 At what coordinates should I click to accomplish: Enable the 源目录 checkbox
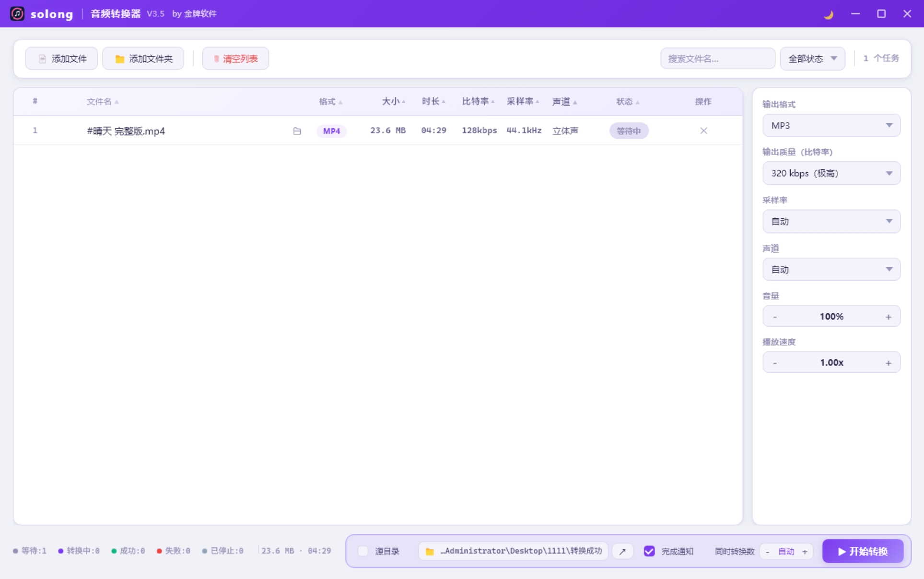(363, 551)
